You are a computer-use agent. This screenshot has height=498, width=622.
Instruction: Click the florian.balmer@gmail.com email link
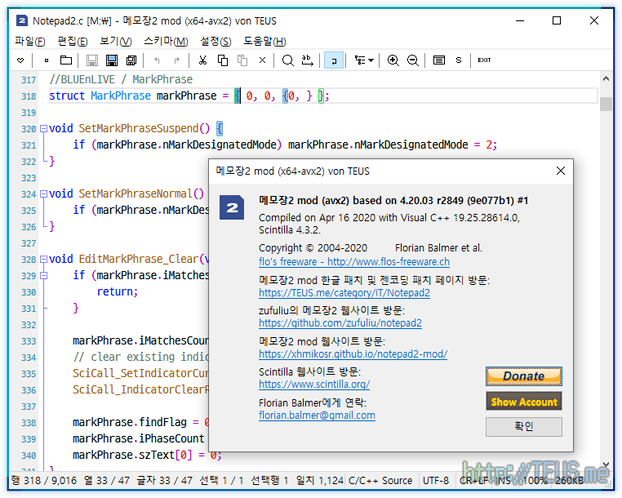317,415
